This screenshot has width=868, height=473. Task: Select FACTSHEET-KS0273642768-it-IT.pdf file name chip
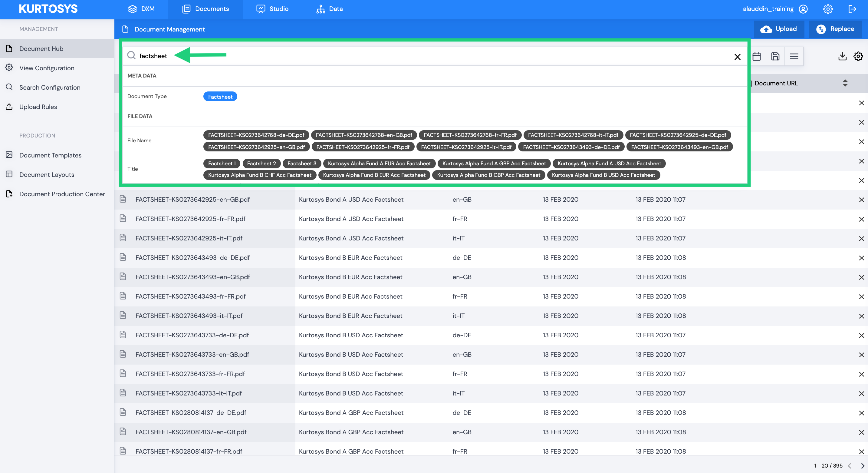tap(573, 135)
